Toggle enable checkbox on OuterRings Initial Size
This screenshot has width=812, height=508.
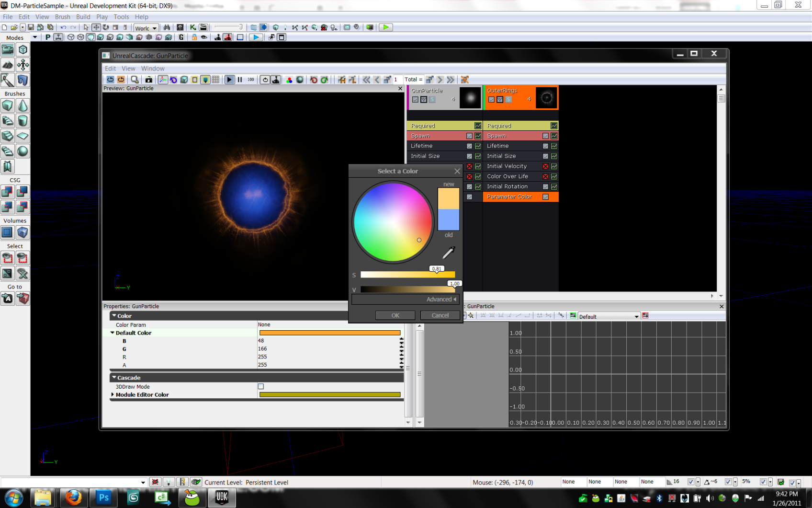pos(545,156)
